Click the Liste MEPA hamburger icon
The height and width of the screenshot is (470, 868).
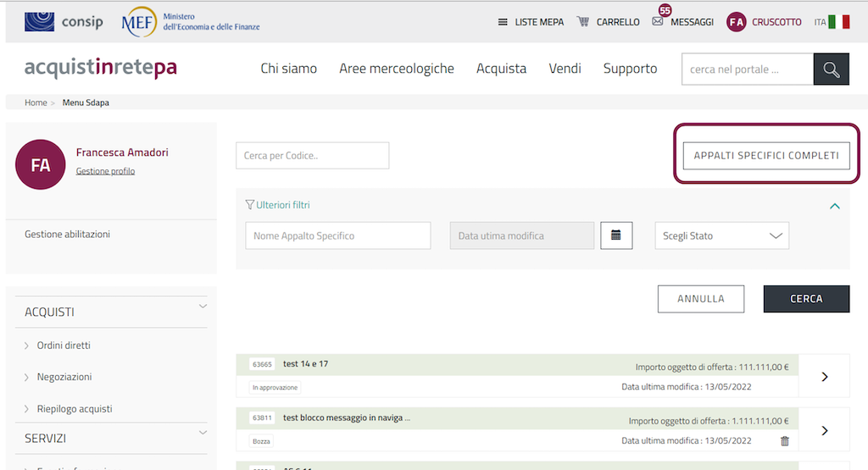click(503, 22)
